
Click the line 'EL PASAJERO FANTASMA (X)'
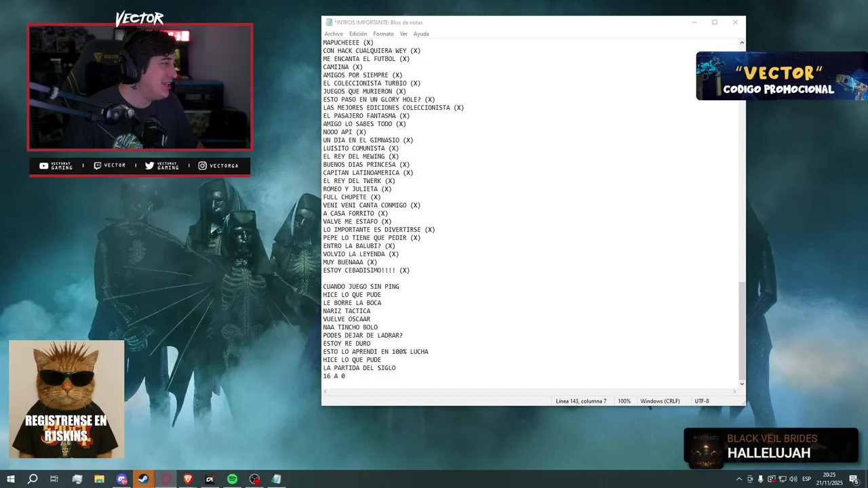366,116
